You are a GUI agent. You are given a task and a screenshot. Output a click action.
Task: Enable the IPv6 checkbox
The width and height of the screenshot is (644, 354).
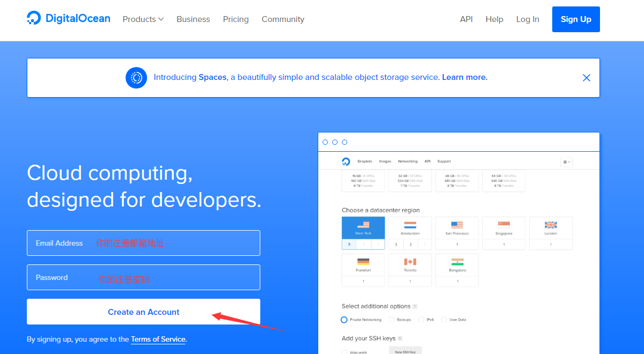pos(421,320)
